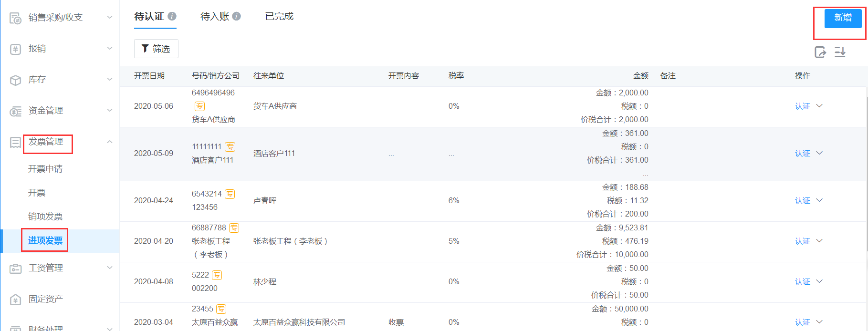Open the 认证 dropdown arrow for 2020-05-09 row
Viewport: 868px width, 331px height.
pos(819,153)
